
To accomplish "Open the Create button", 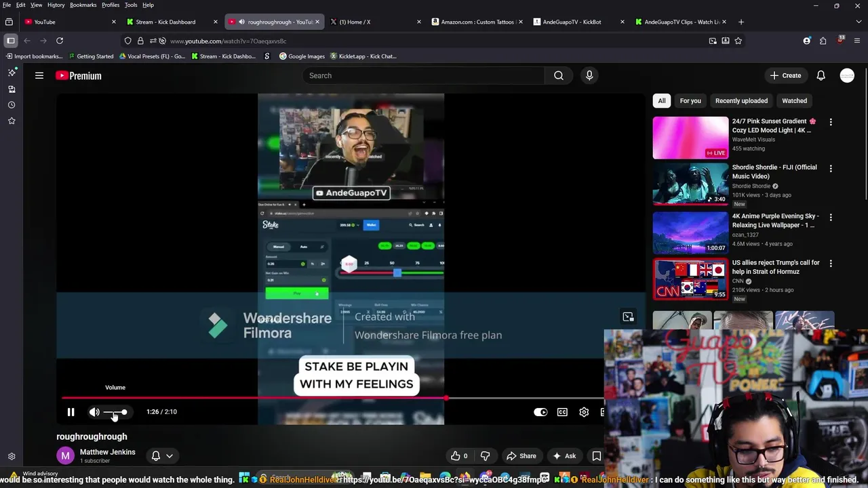I will point(786,75).
